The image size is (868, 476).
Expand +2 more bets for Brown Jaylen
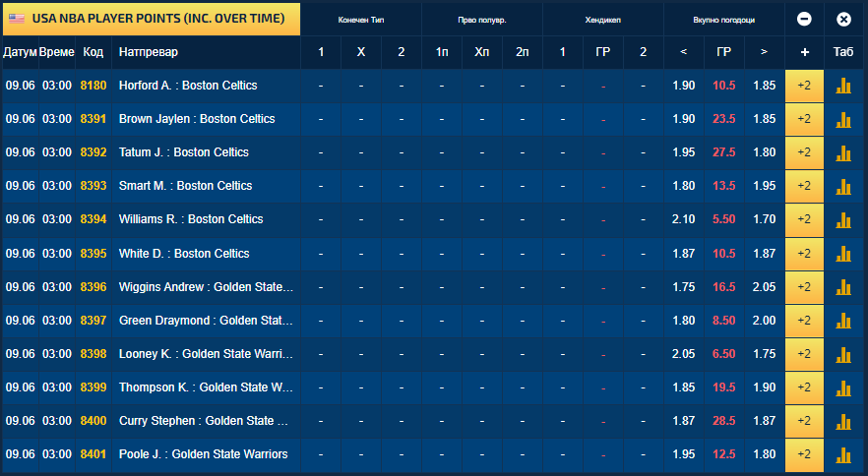pyautogui.click(x=804, y=119)
